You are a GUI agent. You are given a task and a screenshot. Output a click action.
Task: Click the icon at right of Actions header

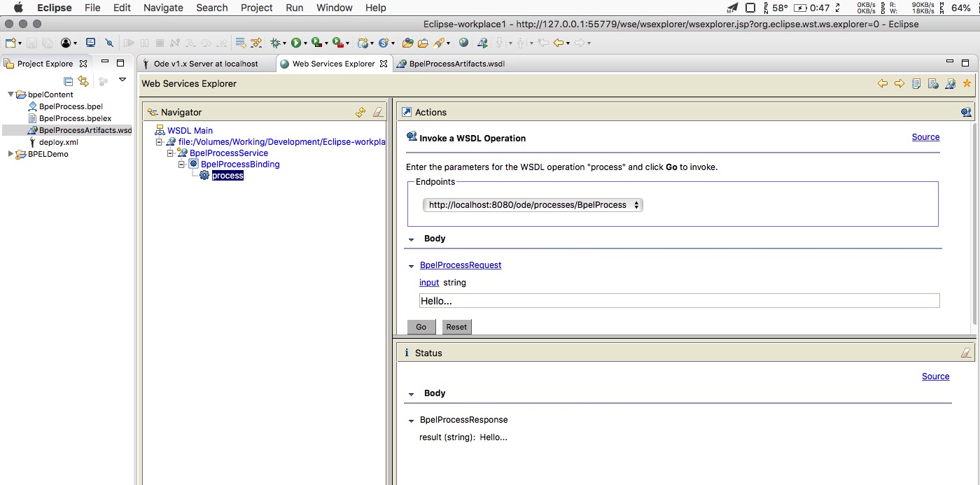966,112
